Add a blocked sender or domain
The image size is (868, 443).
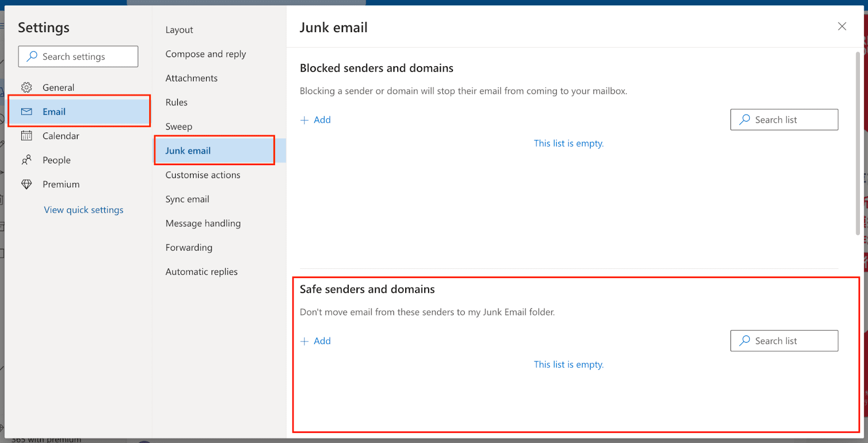[x=322, y=120]
